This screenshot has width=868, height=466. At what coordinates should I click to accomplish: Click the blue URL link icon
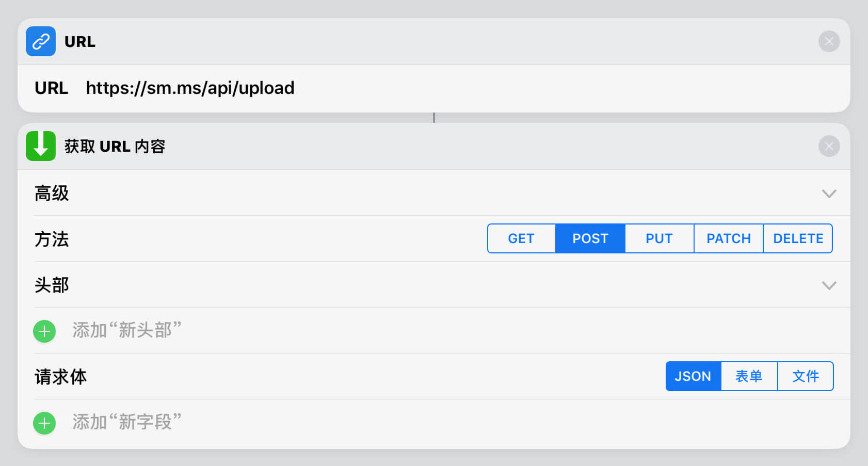point(41,41)
